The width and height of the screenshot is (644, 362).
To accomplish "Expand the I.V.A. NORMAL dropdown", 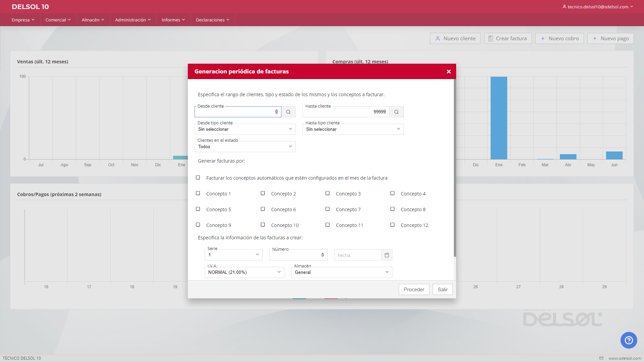I will [244, 272].
